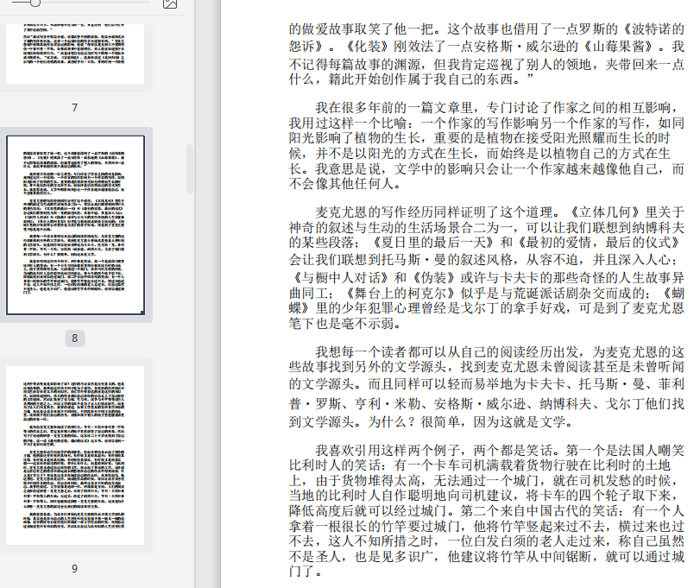Click paragraph starting 我想每一个读者
This screenshot has width=700, height=588.
point(486,387)
